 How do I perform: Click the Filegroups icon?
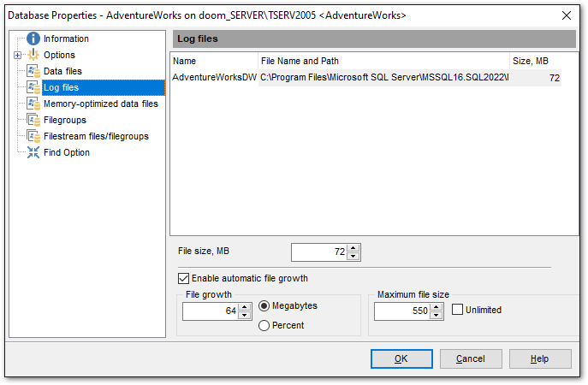pyautogui.click(x=33, y=120)
